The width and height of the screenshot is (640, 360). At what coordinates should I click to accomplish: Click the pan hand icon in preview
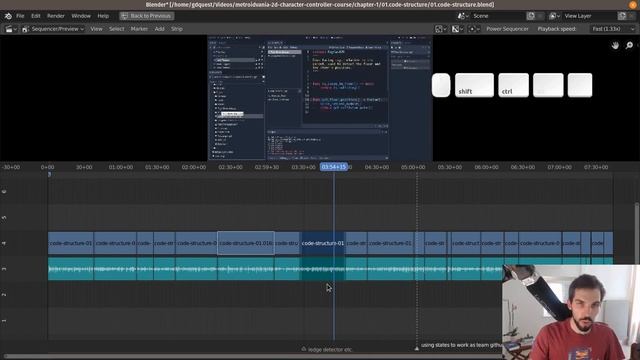click(x=615, y=45)
